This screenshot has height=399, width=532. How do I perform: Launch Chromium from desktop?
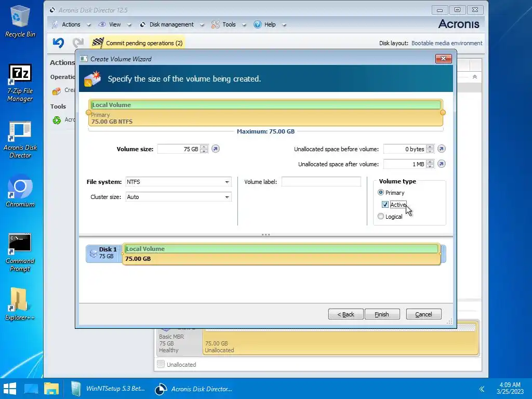20,191
